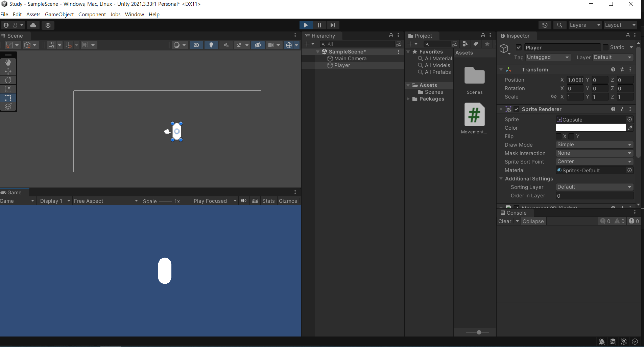Image resolution: width=644 pixels, height=347 pixels.
Task: Collapse the Sprite Renderer component
Action: tap(501, 109)
